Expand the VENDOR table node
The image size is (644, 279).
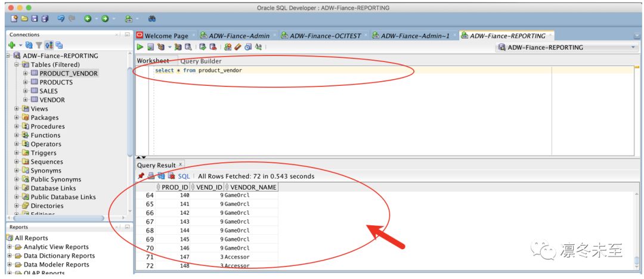pyautogui.click(x=26, y=100)
